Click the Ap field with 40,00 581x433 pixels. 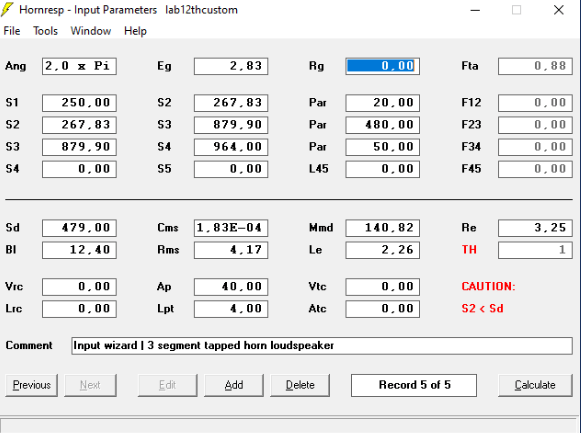231,287
